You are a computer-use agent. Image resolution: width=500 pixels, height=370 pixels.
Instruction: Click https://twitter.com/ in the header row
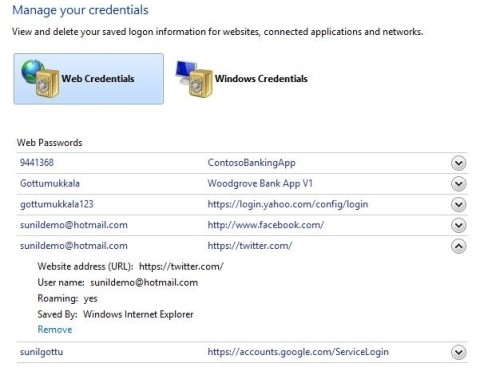click(250, 246)
